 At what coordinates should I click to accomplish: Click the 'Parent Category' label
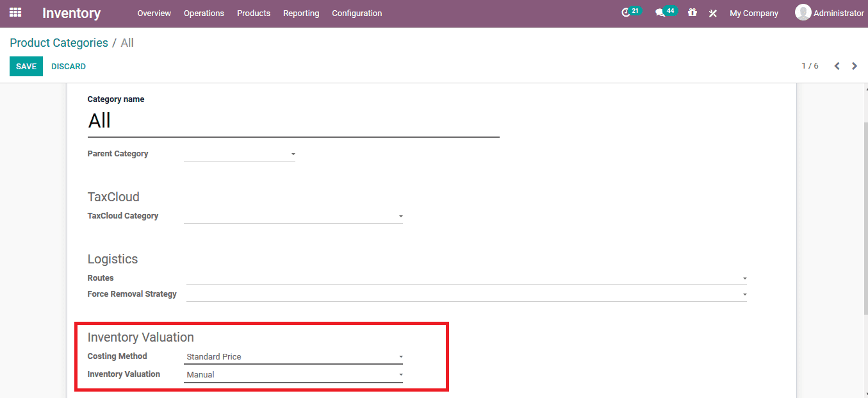[x=118, y=154]
